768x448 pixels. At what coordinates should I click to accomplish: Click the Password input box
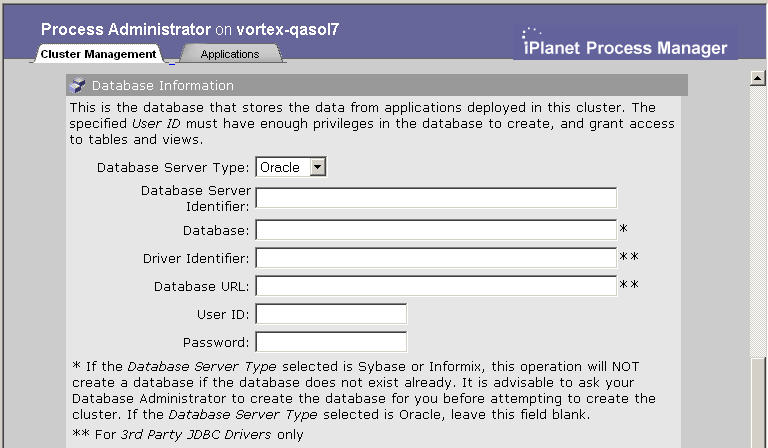click(331, 342)
